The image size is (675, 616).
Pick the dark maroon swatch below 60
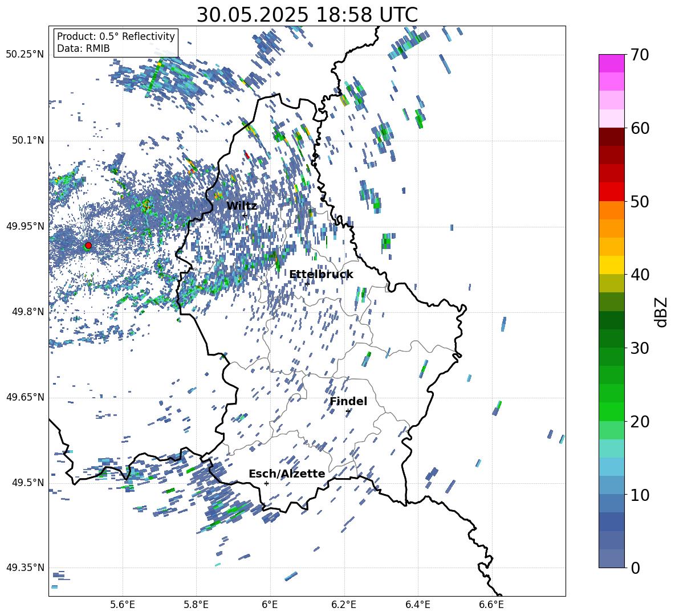[x=611, y=137]
